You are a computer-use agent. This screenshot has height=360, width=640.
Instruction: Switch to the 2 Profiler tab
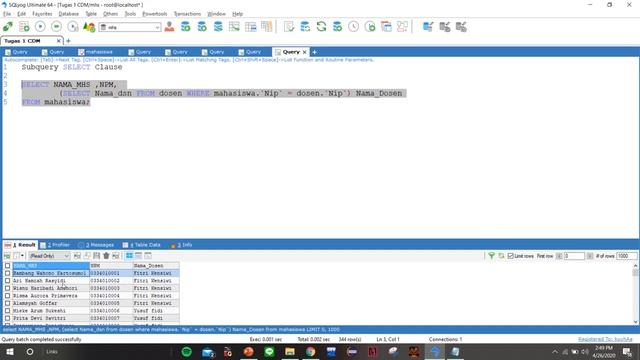pos(55,245)
